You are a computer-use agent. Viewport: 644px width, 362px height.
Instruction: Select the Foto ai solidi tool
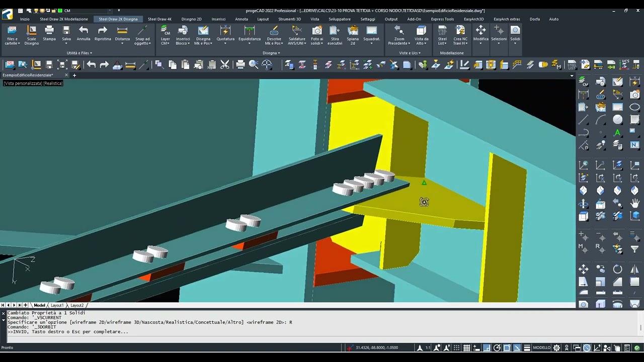pyautogui.click(x=317, y=35)
